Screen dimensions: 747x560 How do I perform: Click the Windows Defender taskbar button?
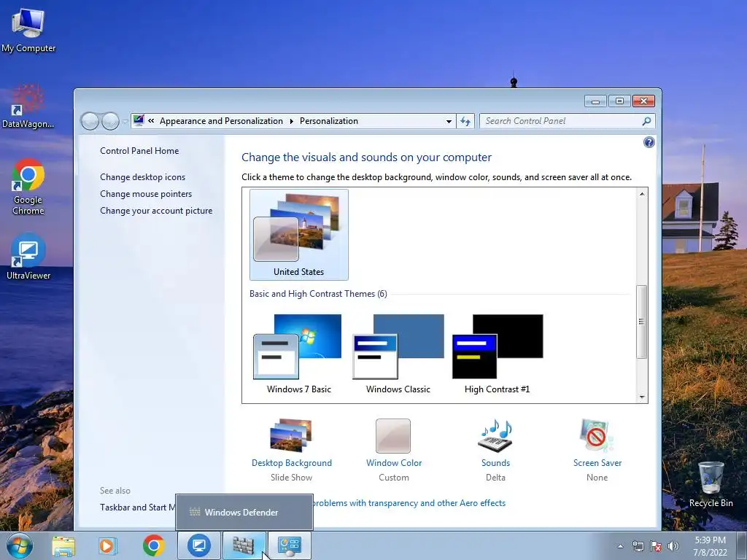244,545
